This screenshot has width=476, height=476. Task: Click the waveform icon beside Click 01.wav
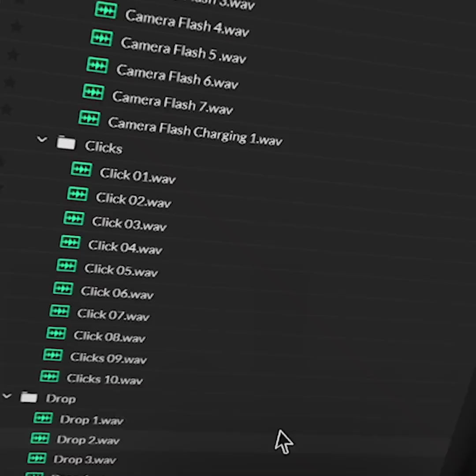pos(82,170)
